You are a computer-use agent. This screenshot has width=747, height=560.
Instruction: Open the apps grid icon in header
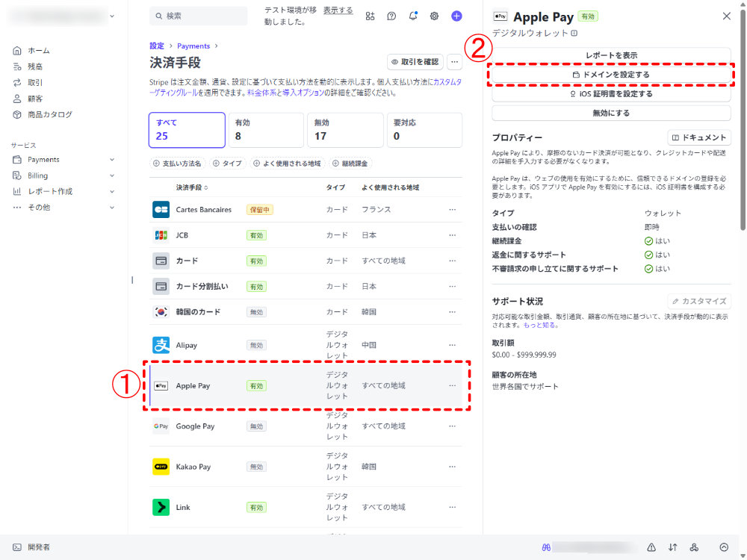click(x=370, y=16)
